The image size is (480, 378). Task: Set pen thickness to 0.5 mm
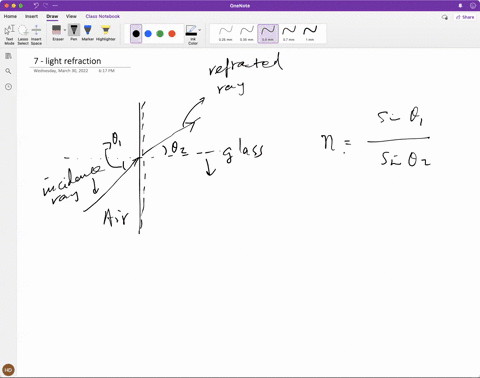tap(268, 34)
